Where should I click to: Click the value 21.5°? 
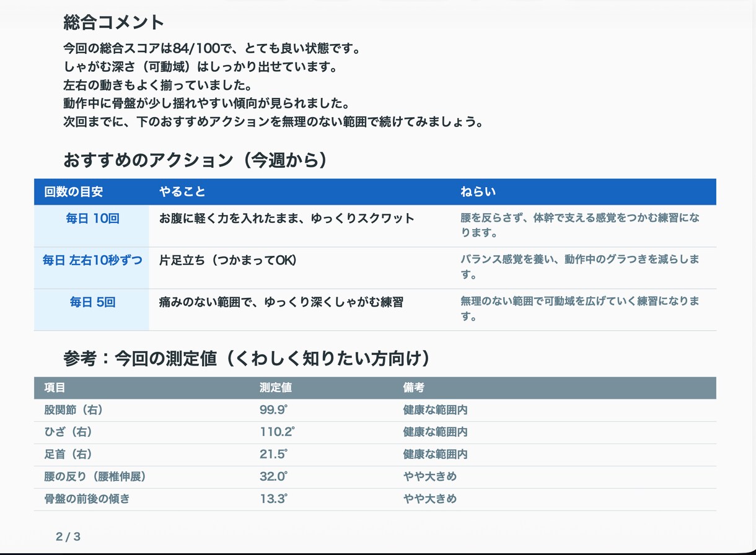[x=274, y=455]
